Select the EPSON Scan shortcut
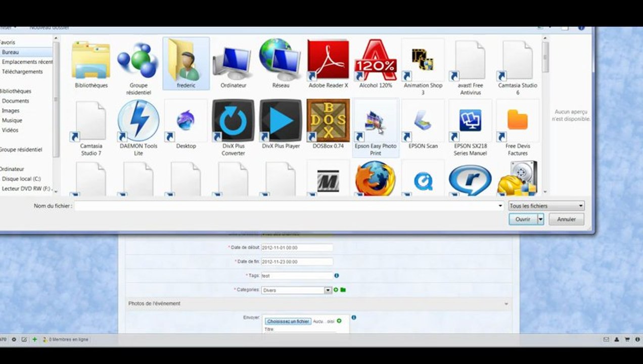643x364 pixels. point(423,124)
